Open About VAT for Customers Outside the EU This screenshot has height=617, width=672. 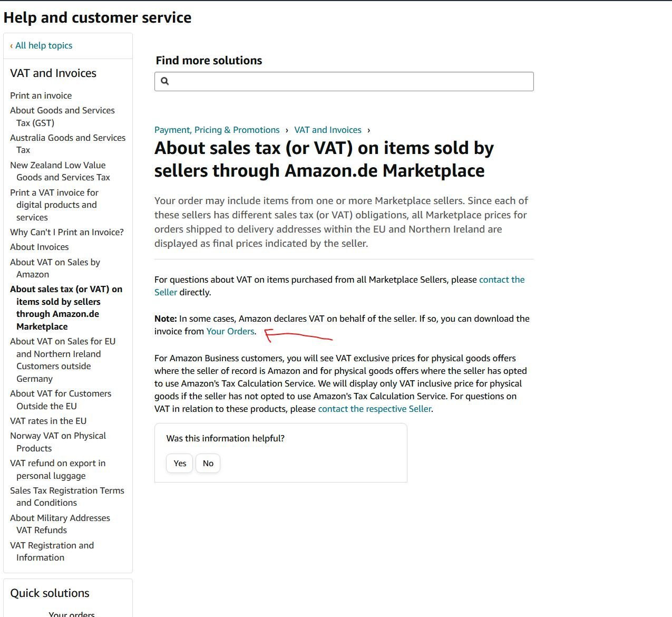61,400
